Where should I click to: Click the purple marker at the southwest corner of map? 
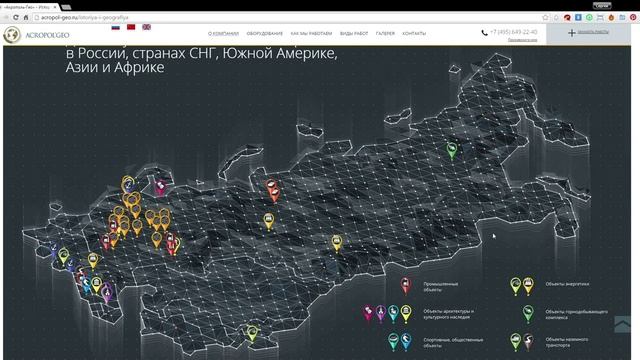107,292
